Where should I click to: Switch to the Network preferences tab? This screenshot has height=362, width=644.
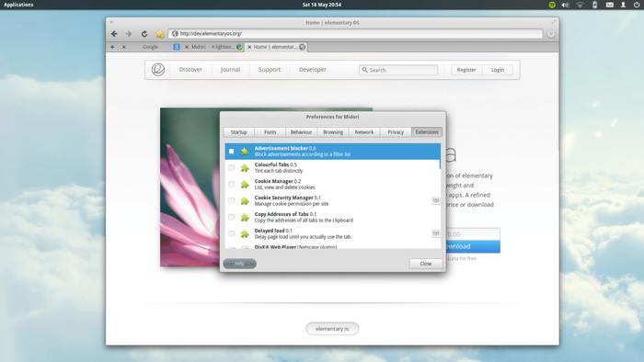pyautogui.click(x=364, y=132)
